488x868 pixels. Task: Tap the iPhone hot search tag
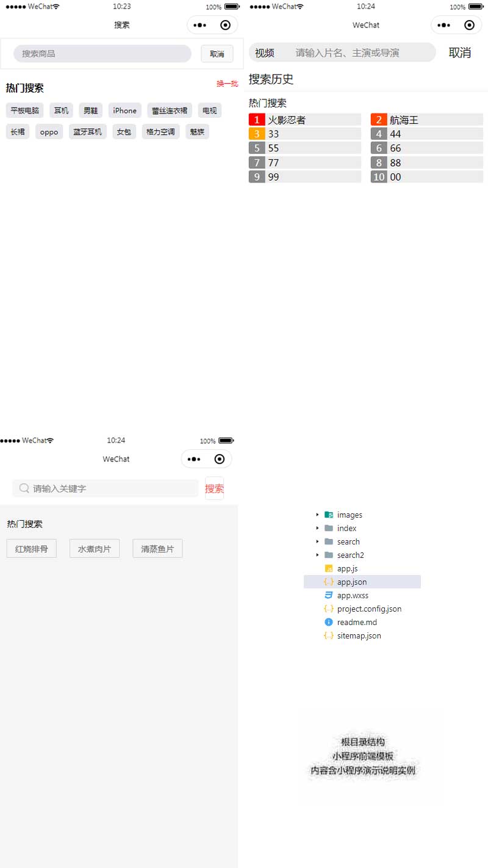[x=124, y=110]
